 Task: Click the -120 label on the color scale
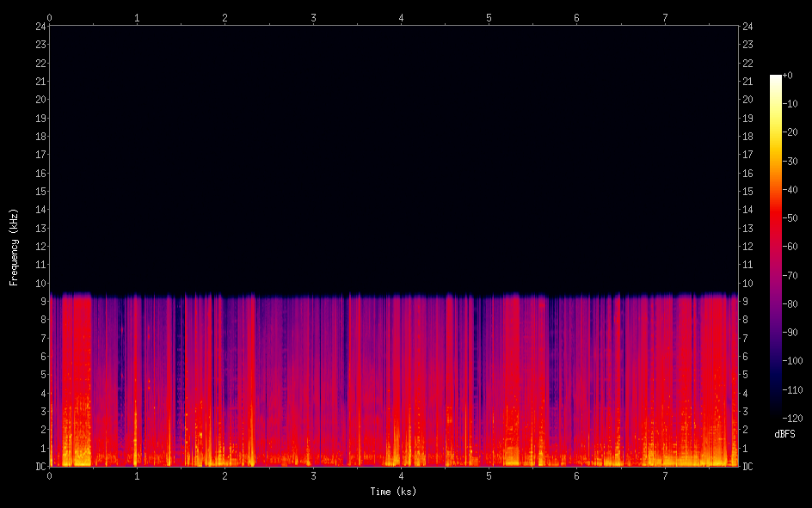click(x=791, y=416)
